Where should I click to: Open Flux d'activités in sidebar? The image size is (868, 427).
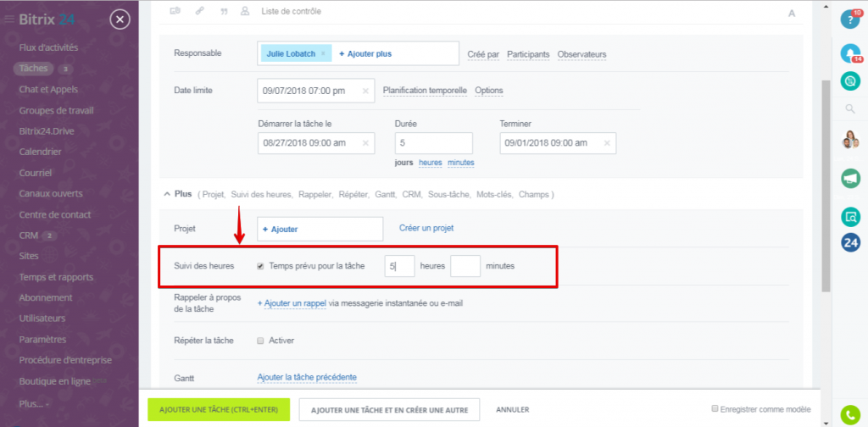48,47
